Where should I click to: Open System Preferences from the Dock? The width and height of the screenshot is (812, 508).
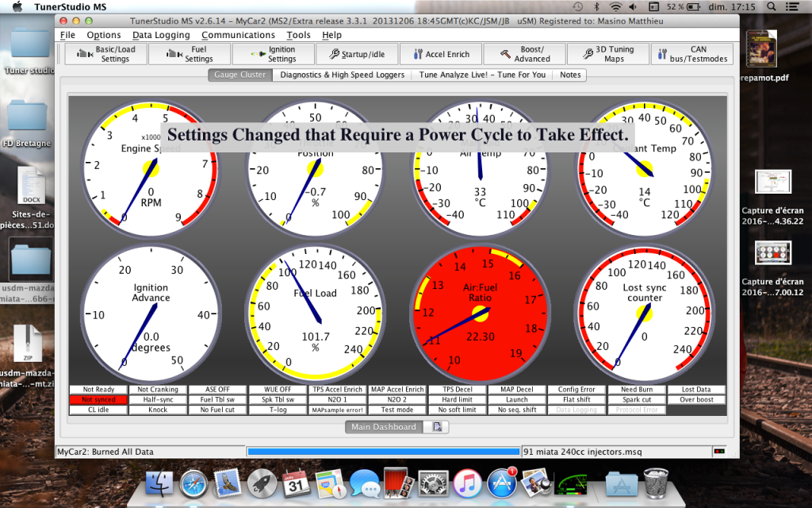[433, 483]
